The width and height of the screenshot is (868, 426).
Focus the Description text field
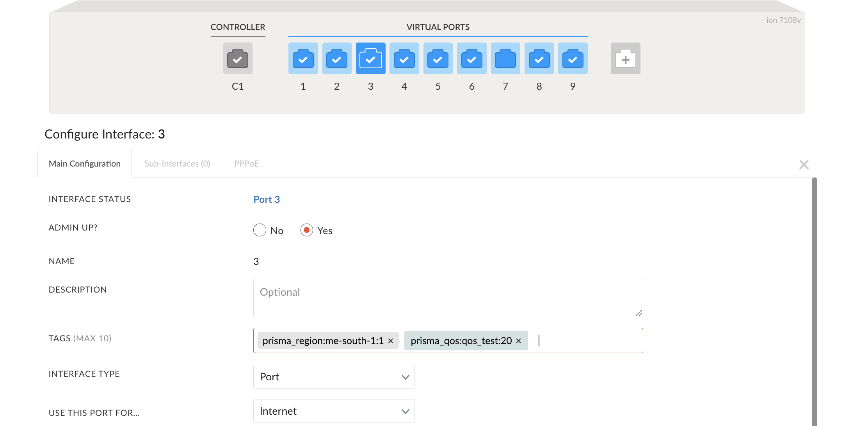tap(448, 298)
